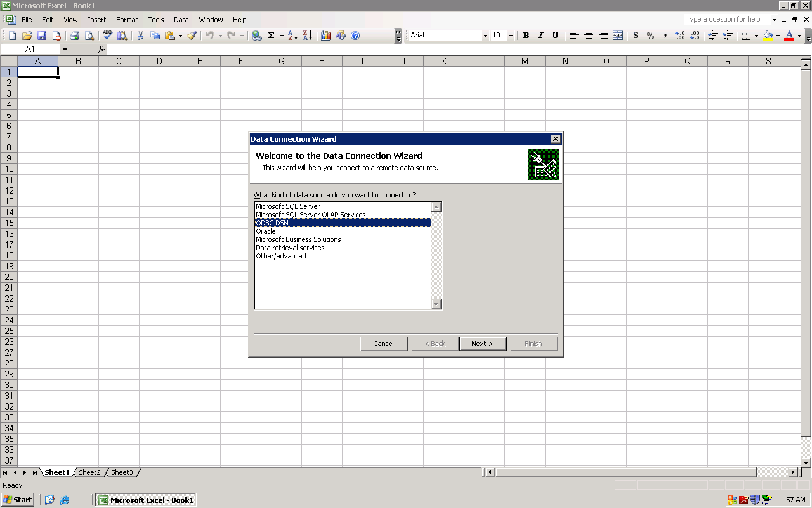Click the Undo arrow icon

coord(209,36)
